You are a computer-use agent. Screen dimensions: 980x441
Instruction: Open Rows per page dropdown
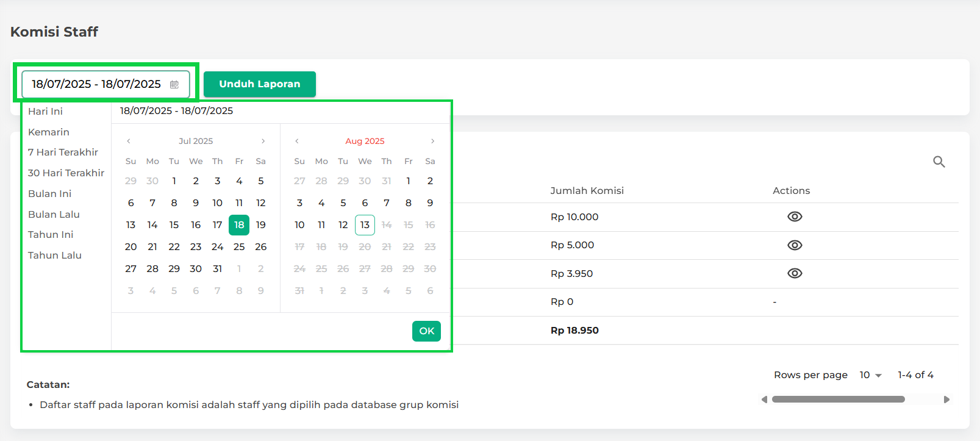coord(871,375)
